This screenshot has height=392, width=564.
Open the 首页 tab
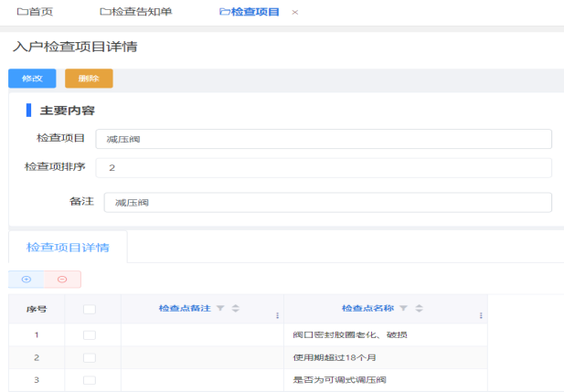35,12
